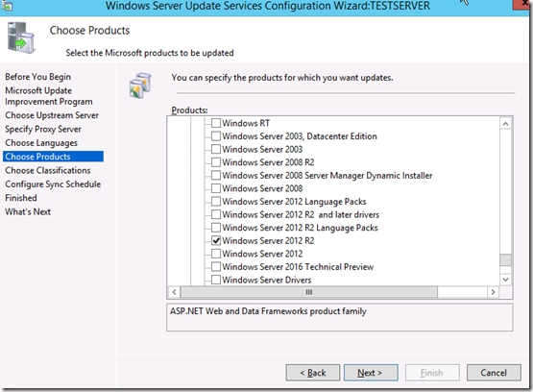Screen dimensions: 533x392
Task: Open the Specify Proxy Server step
Action: (x=43, y=129)
